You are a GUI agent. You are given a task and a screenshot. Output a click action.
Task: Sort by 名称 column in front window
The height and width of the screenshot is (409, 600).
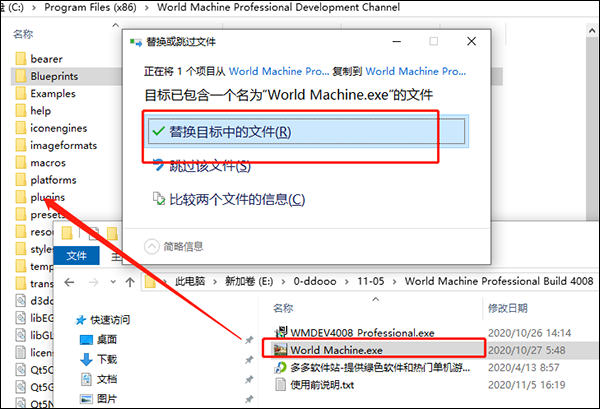(x=283, y=308)
